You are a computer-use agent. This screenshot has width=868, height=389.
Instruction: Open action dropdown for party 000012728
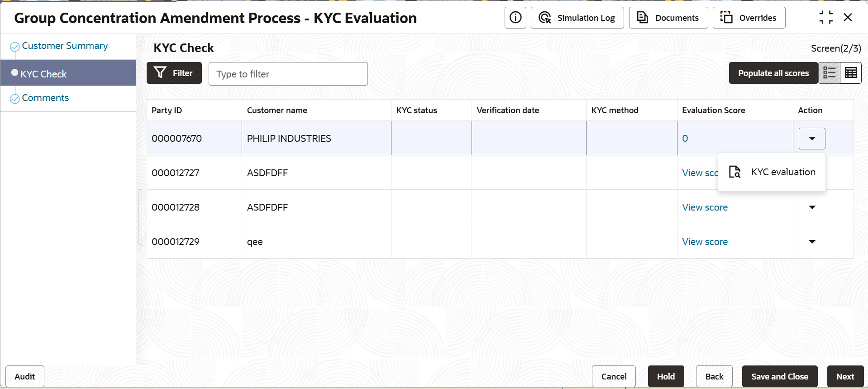point(812,207)
